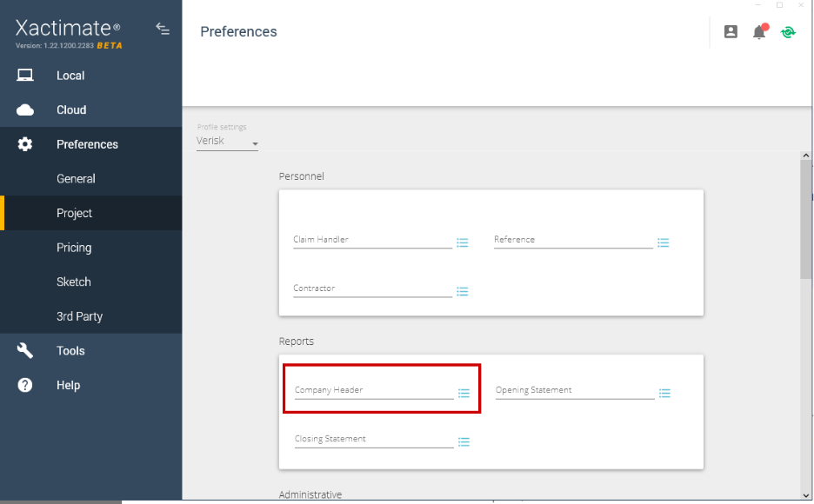Open the Claim Handler list icon
This screenshot has width=814, height=504.
[x=463, y=243]
